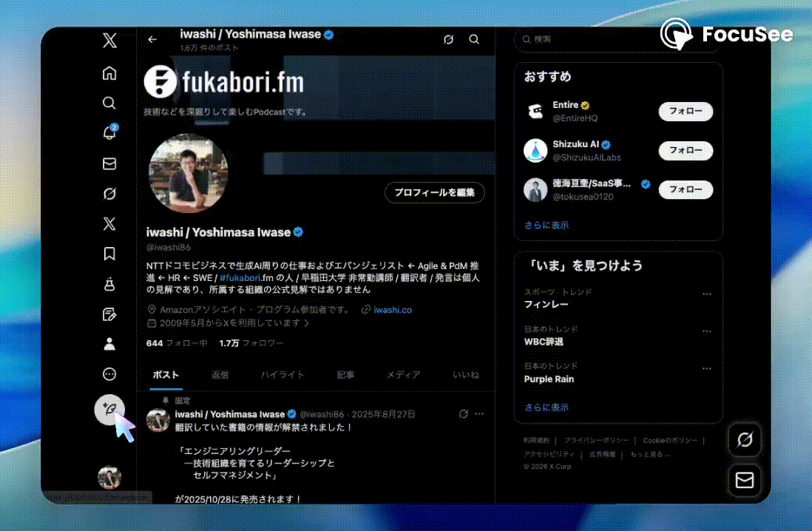Open more options on the Purple Rain trend
Image resolution: width=812 pixels, height=531 pixels.
[706, 367]
